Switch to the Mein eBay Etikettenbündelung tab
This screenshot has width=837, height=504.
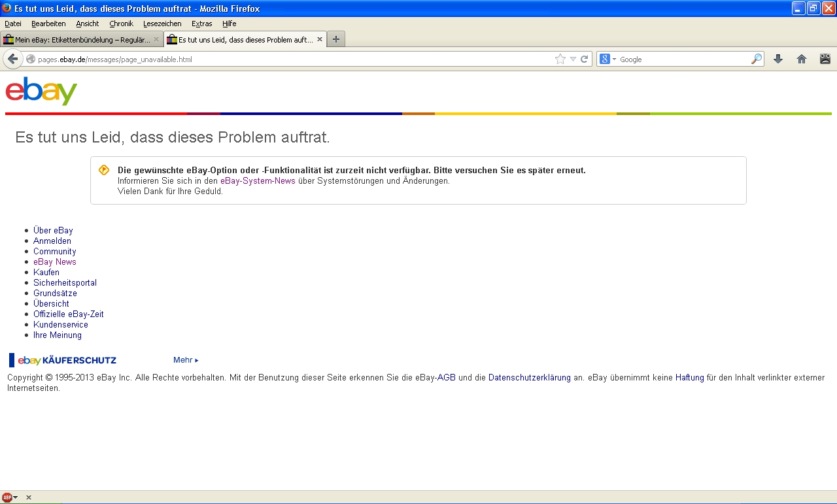point(82,39)
